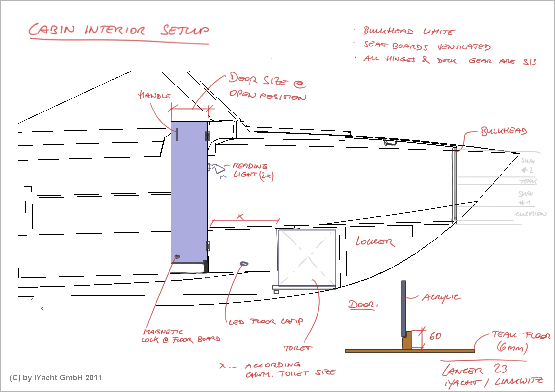This screenshot has width=555, height=392.
Task: Click the 'TOILET' label
Action: tap(297, 348)
